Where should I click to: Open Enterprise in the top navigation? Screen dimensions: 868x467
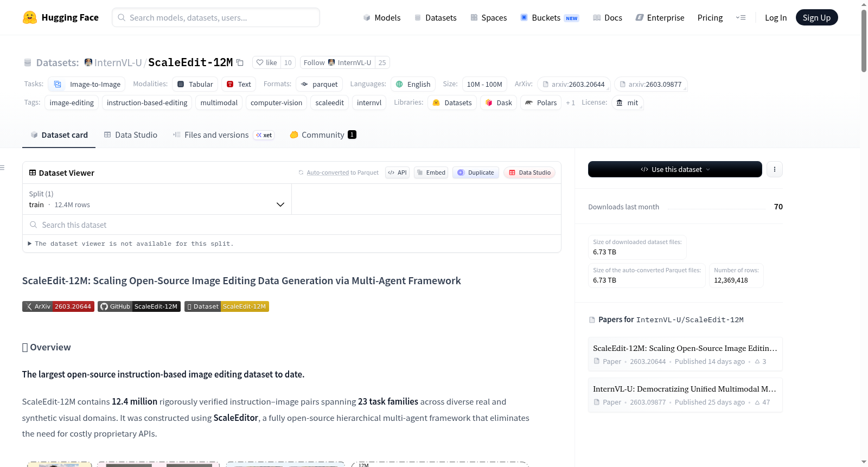(x=660, y=17)
